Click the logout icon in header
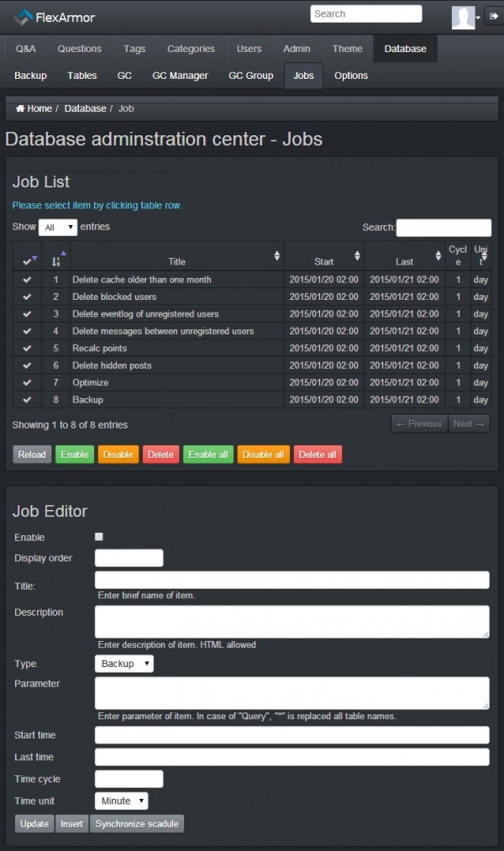The width and height of the screenshot is (504, 851). tap(492, 17)
